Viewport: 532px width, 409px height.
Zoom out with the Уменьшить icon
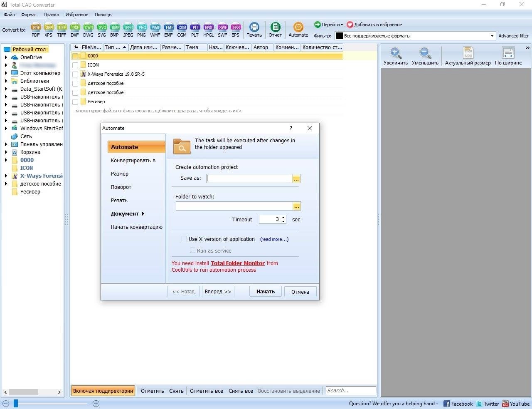tap(425, 56)
